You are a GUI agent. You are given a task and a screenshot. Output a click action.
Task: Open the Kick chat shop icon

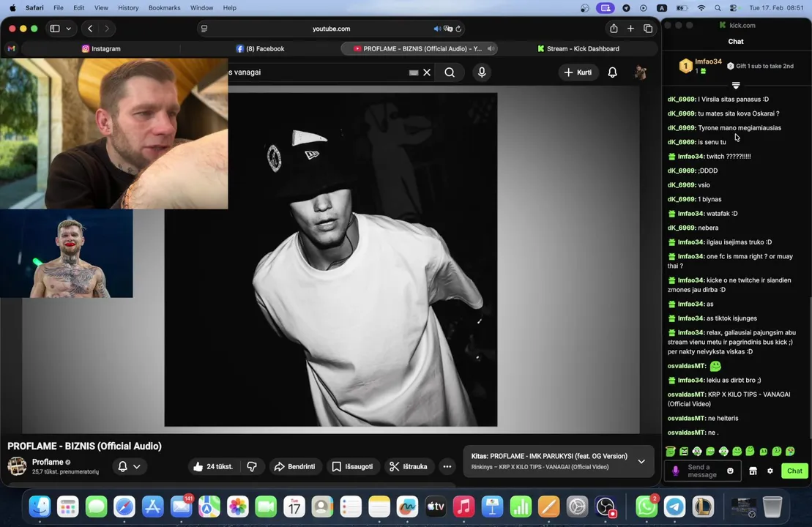753,471
